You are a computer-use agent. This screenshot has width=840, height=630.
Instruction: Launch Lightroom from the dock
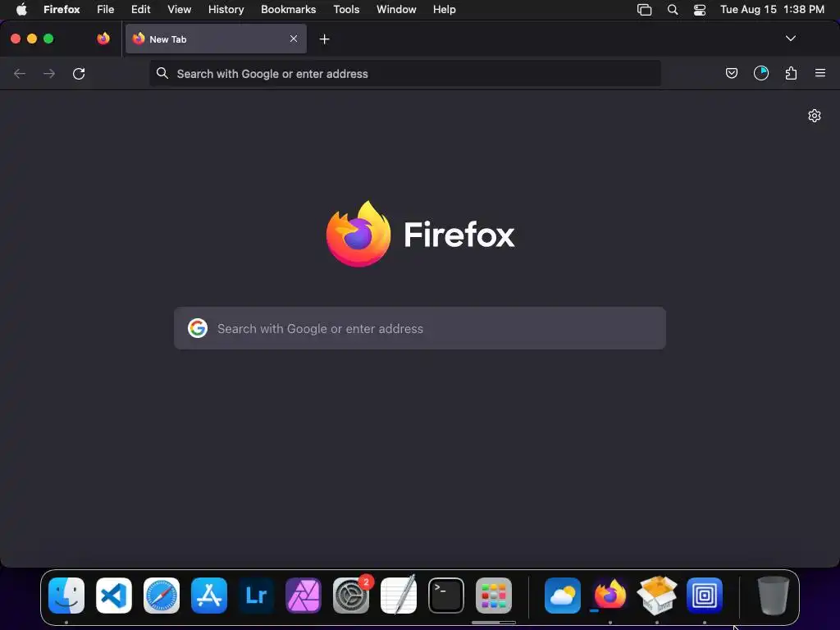click(x=256, y=596)
